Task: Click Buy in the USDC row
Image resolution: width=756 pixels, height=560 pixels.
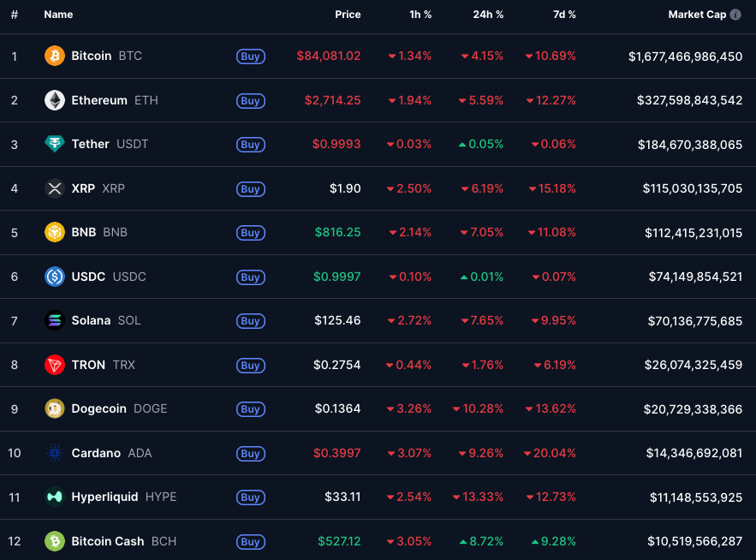Action: [250, 277]
